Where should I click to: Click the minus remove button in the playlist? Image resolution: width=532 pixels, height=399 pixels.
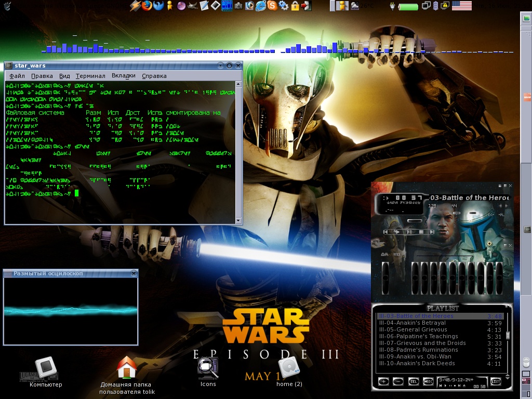tap(398, 382)
